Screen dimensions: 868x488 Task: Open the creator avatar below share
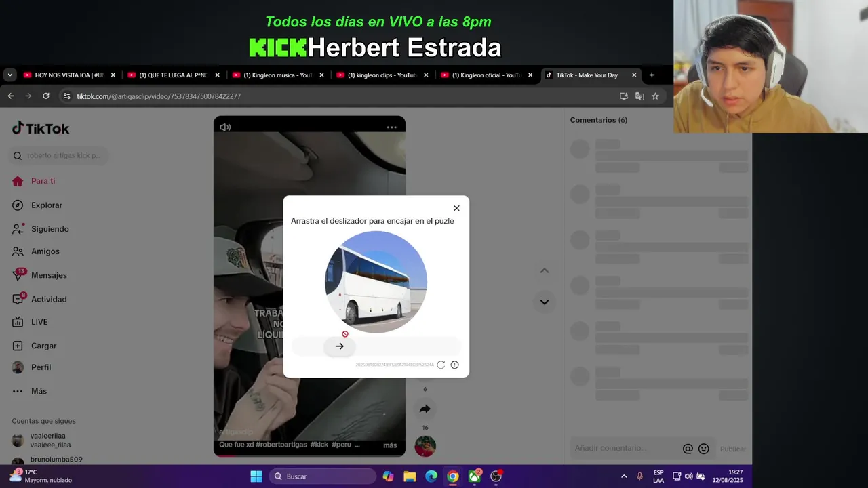pyautogui.click(x=425, y=447)
